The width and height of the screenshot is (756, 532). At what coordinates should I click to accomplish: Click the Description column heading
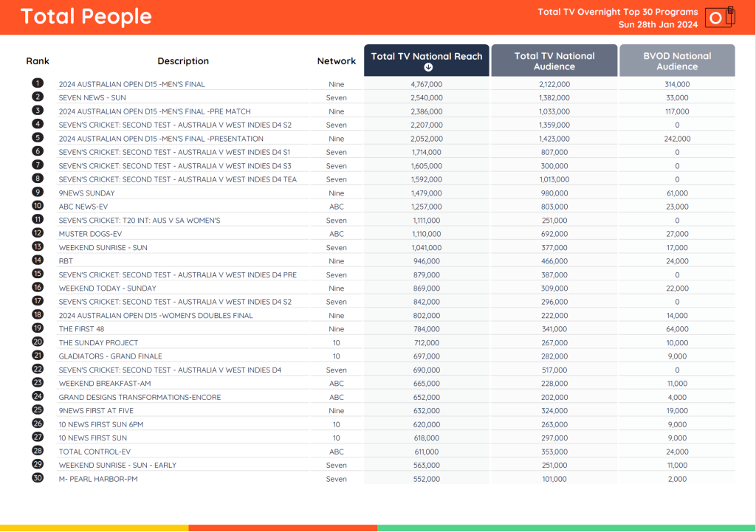point(183,61)
